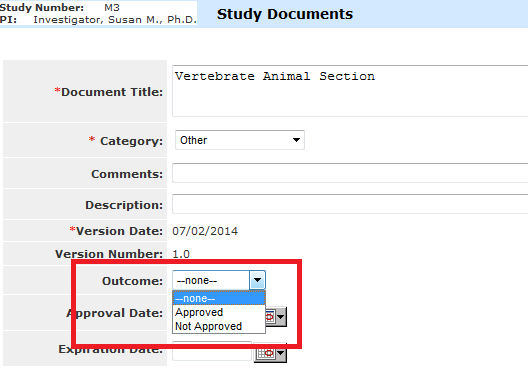Viewport: 528px width, 385px height.
Task: Click the PI name Investigator, Susan M., Ph.D.
Action: pos(115,20)
